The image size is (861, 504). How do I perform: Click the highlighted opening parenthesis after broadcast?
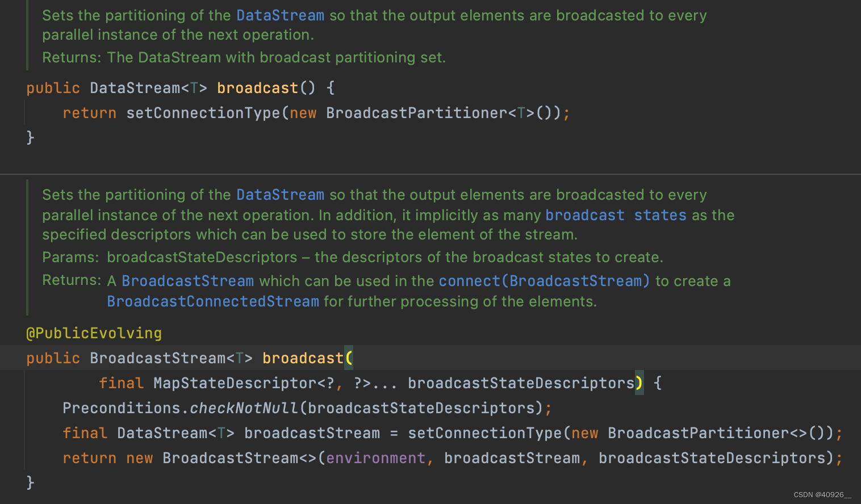(348, 358)
